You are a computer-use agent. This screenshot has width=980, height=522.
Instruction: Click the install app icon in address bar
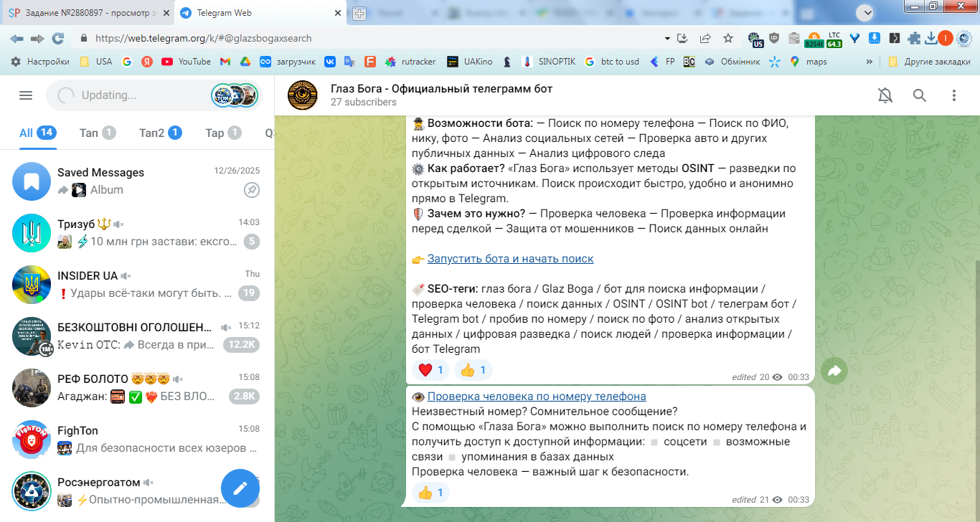tap(682, 38)
